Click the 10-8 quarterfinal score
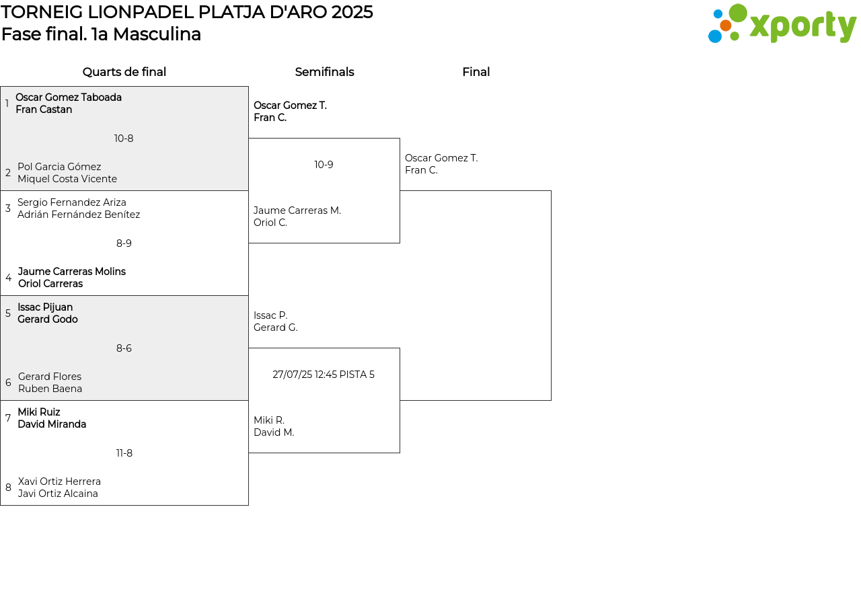 click(124, 139)
